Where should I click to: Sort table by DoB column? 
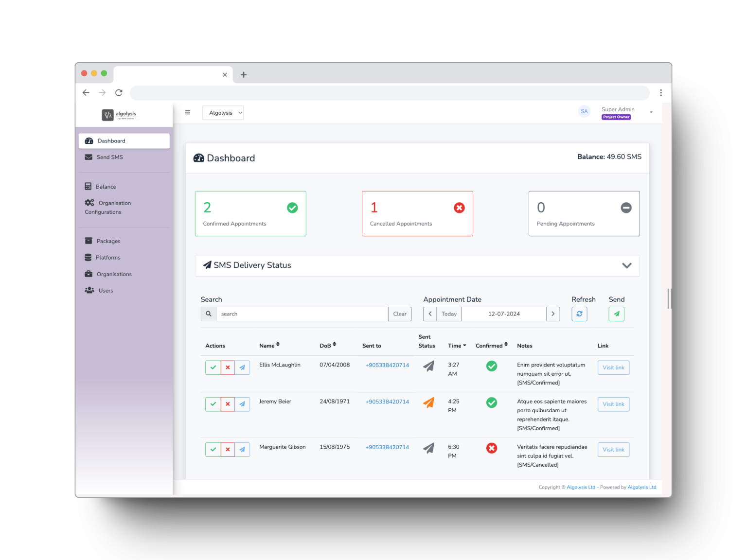328,346
